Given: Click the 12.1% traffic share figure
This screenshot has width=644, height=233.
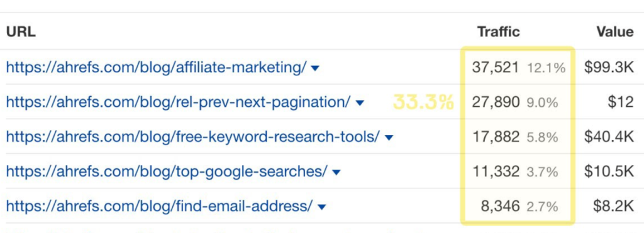Looking at the screenshot, I should pyautogui.click(x=547, y=68).
